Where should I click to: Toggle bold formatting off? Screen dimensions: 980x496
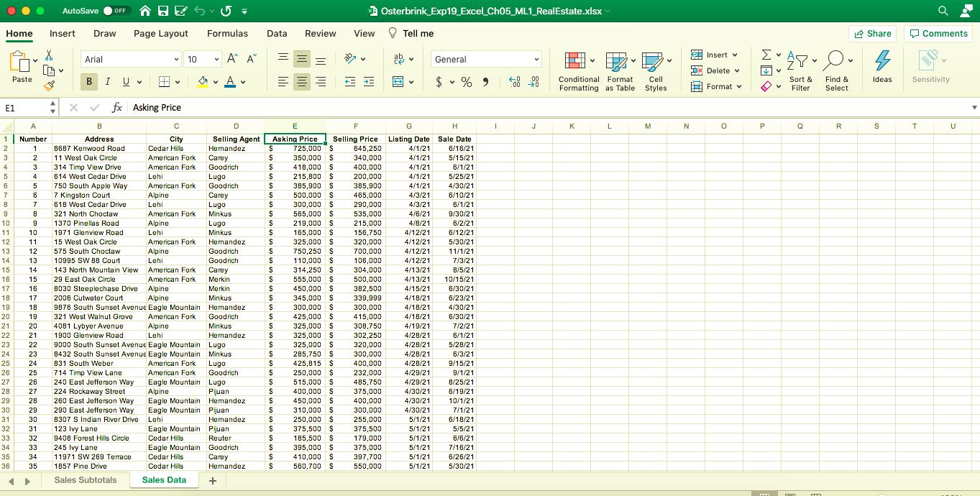[88, 81]
